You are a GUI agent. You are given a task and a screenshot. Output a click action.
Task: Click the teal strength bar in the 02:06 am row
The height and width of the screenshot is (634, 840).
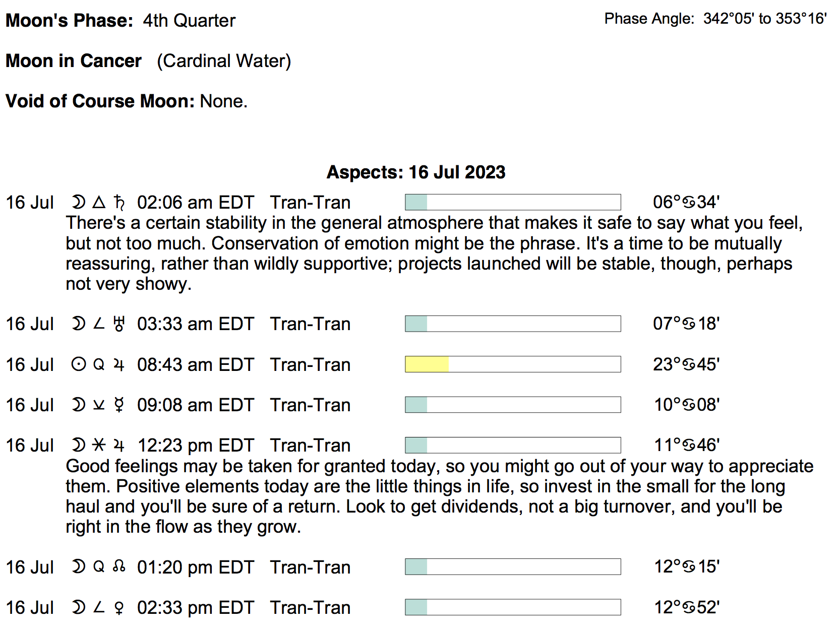(x=416, y=203)
